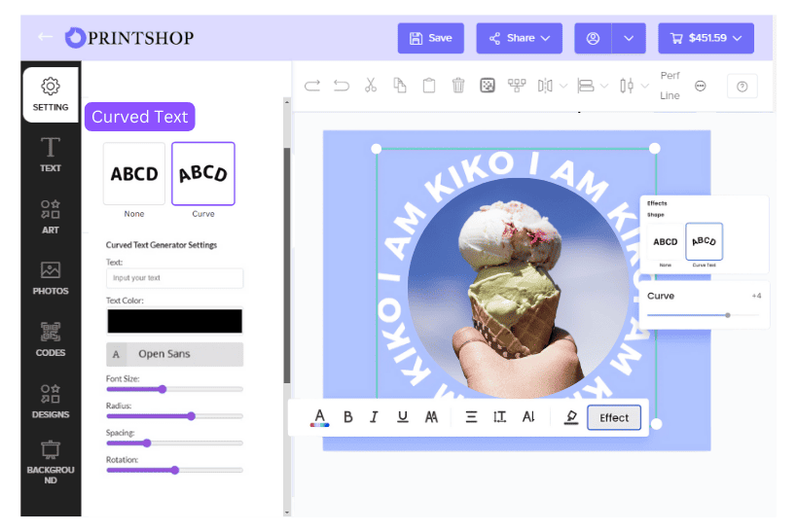Open the Art sidebar tab
Viewport: 797px width, 532px height.
pos(51,217)
